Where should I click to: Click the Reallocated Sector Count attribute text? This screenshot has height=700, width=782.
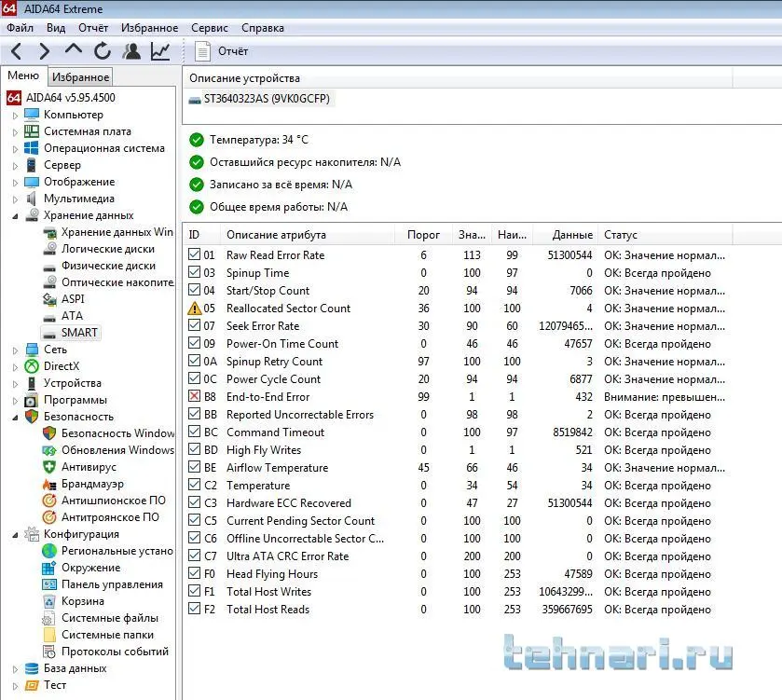(288, 309)
